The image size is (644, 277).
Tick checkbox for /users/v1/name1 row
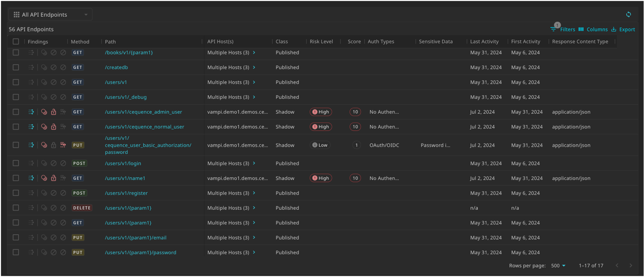coord(16,178)
